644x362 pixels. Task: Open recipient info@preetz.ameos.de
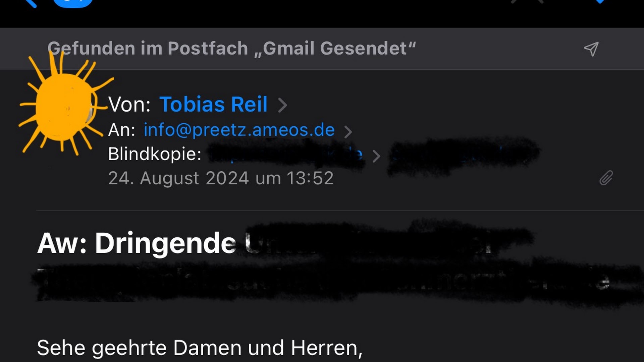point(239,130)
